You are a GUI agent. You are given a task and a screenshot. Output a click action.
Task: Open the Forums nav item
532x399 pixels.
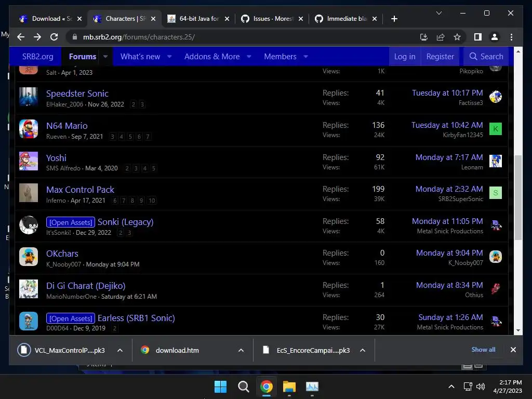[83, 56]
